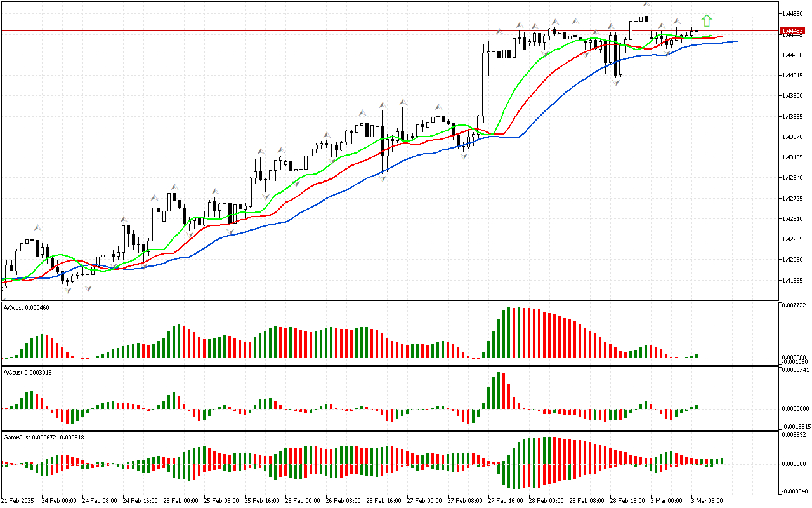Image resolution: width=812 pixels, height=508 pixels.
Task: Click the 28 Feb 08:00 time label
Action: click(587, 501)
